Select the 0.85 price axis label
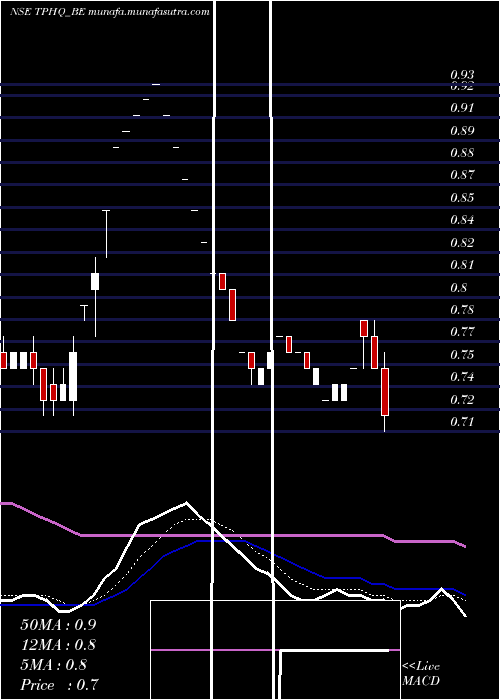The image size is (500, 700). click(462, 198)
